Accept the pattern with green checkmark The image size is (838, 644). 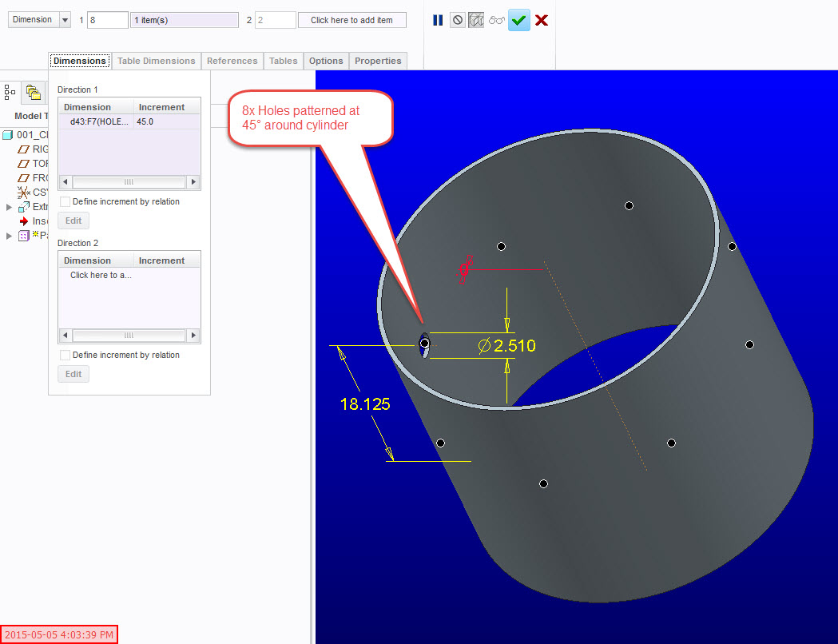click(x=518, y=20)
